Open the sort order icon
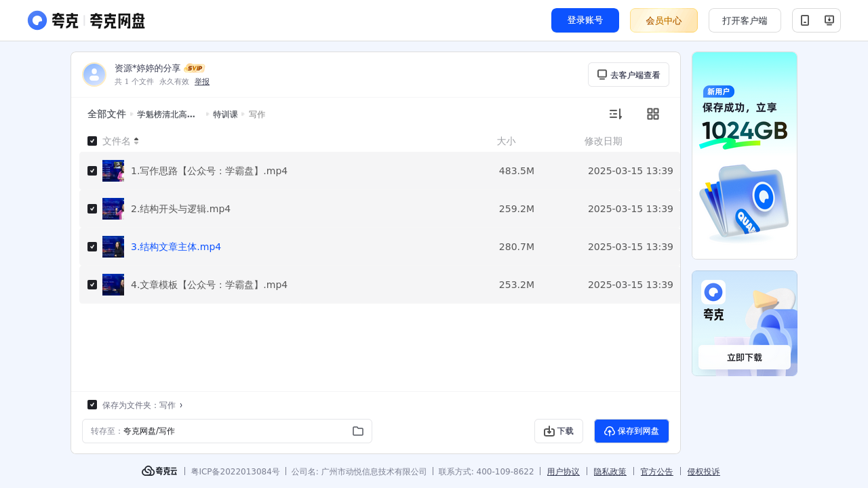This screenshot has height=488, width=868. pos(615,114)
